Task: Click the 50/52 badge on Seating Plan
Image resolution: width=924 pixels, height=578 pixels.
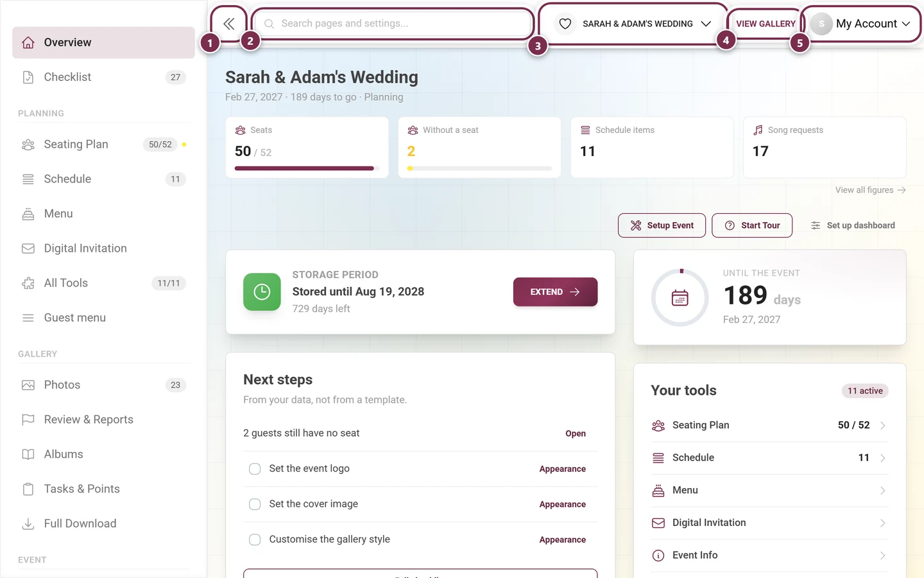Action: (x=160, y=144)
